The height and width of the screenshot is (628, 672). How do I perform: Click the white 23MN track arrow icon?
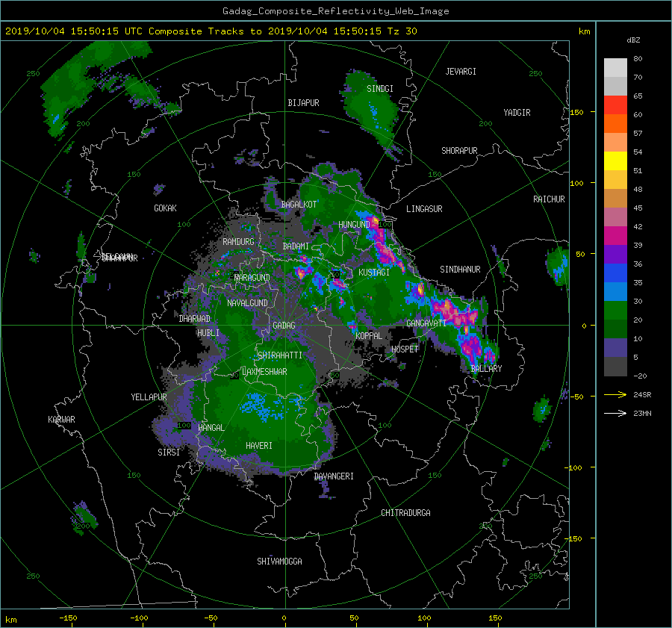click(615, 413)
